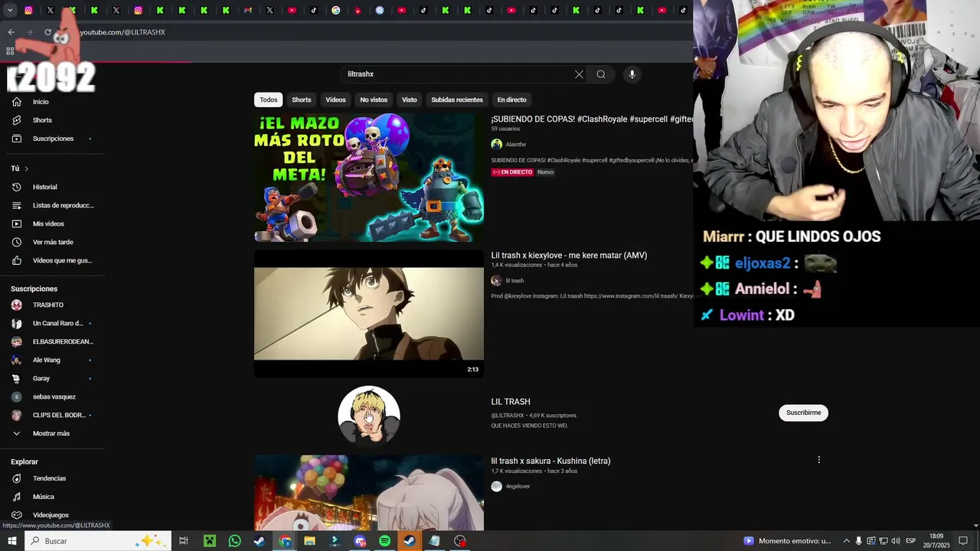The image size is (980, 551).
Task: Open Chrome apps grid in bookmarks bar
Action: pos(10,51)
